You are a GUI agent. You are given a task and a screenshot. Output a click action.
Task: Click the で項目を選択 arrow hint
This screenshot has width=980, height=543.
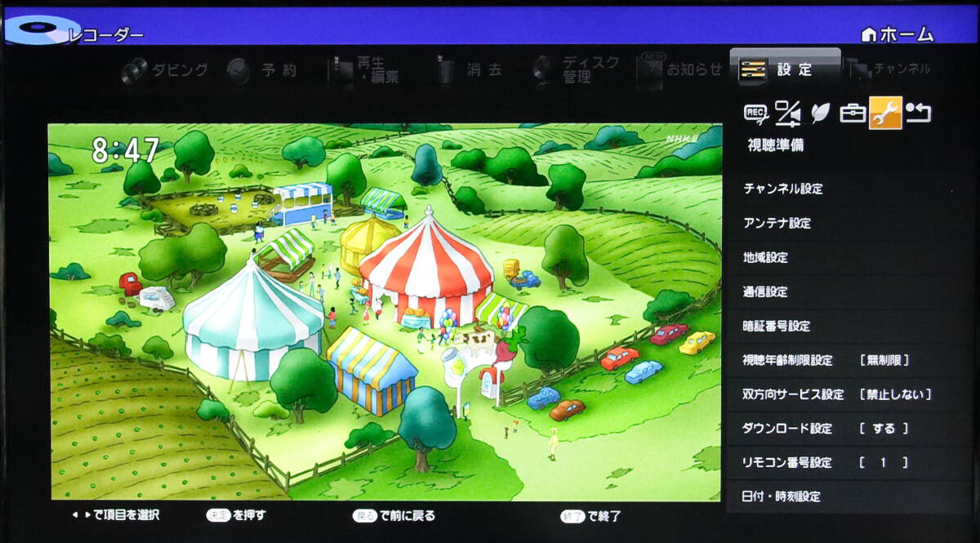115,516
